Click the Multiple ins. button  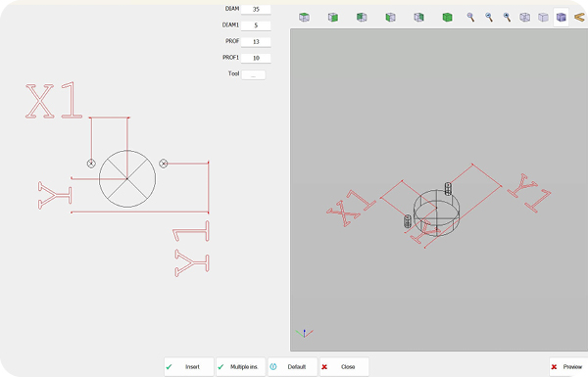240,367
